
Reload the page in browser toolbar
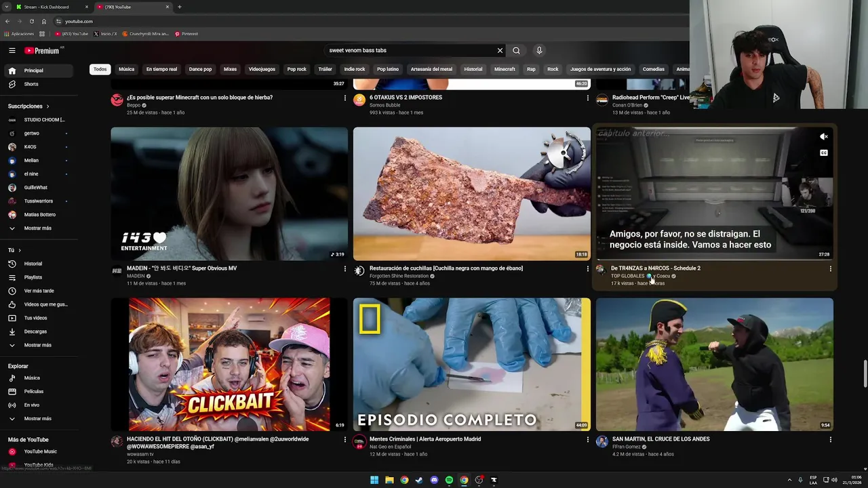point(31,21)
